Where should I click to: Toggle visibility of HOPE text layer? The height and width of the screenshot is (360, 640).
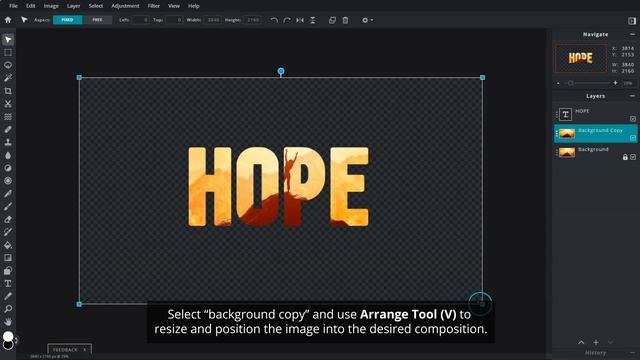click(x=633, y=119)
